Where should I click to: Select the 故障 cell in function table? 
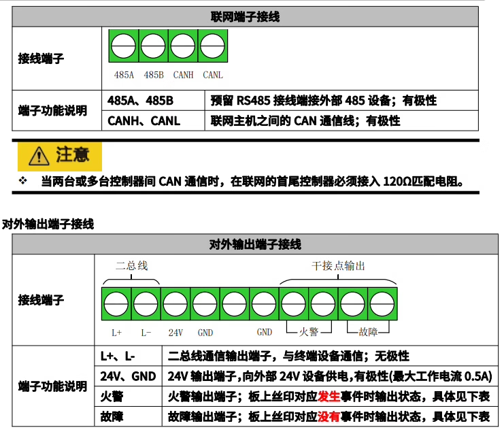click(x=112, y=416)
